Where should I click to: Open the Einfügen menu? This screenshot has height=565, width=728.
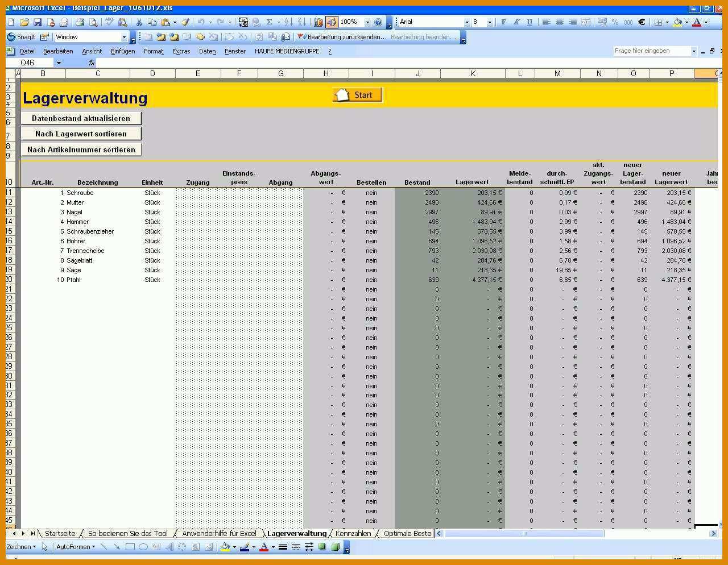pyautogui.click(x=123, y=51)
